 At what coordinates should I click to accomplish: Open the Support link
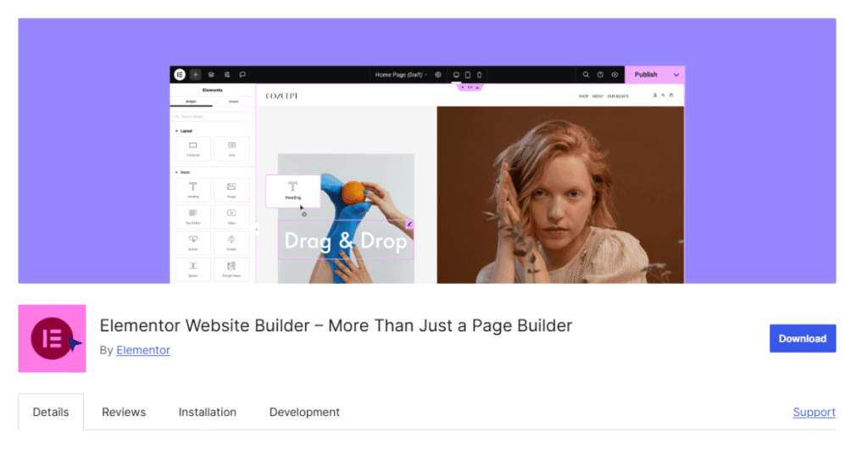pyautogui.click(x=815, y=412)
